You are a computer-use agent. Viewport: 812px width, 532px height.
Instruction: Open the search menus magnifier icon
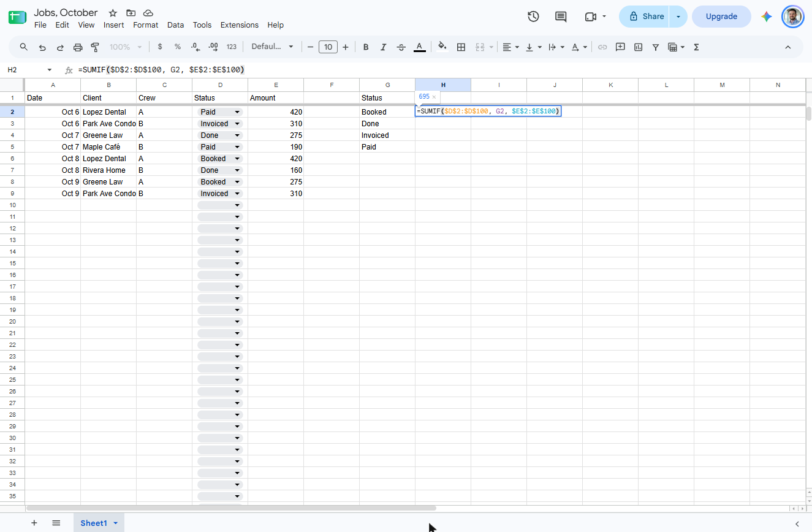(x=24, y=47)
